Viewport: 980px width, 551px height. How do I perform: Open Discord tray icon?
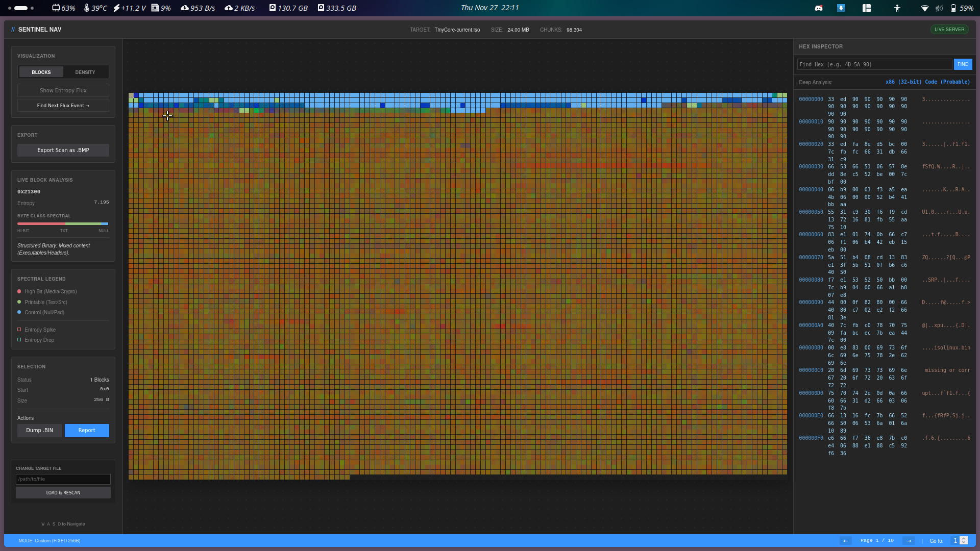tap(819, 8)
